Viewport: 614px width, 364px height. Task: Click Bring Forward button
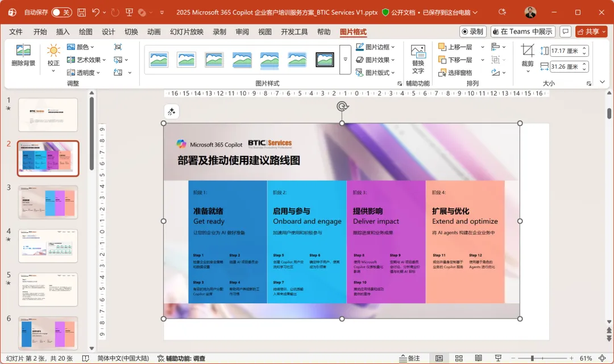[455, 47]
